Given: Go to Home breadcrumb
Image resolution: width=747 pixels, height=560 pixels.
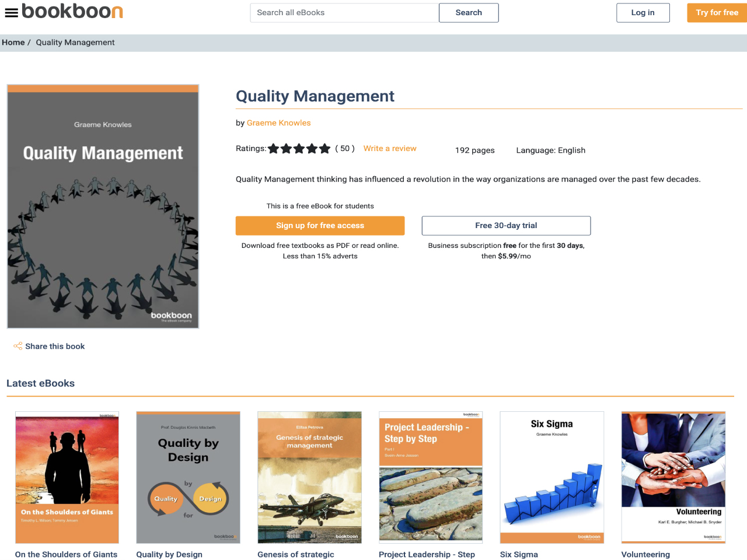Looking at the screenshot, I should 13,43.
